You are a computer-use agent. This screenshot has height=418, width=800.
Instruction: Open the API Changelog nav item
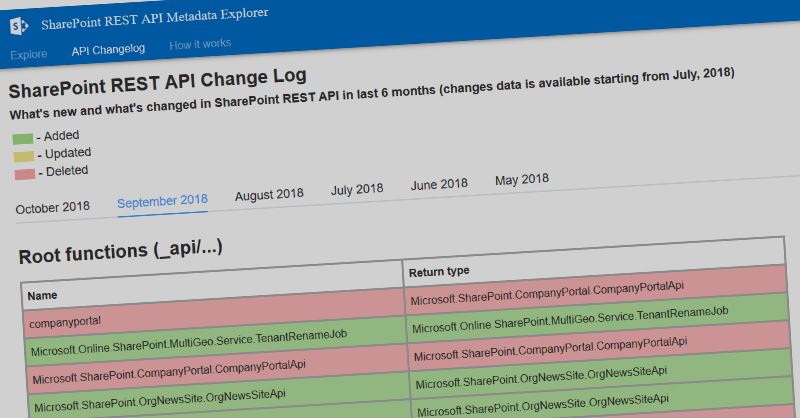[108, 49]
